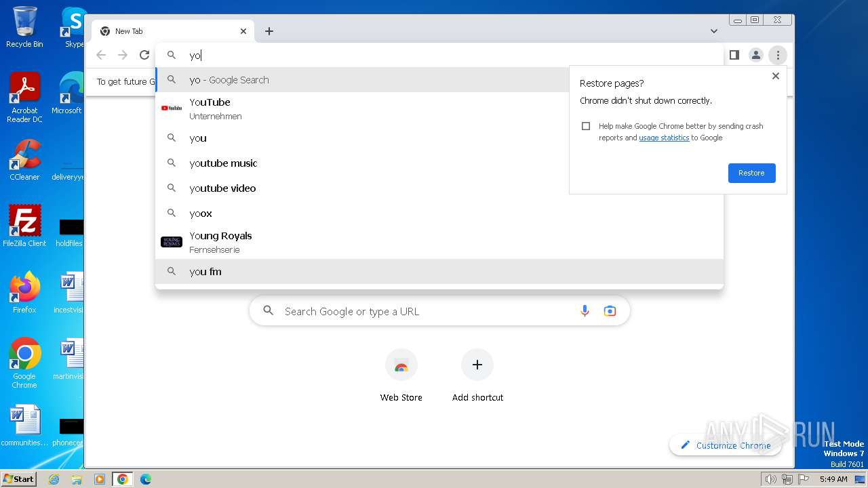This screenshot has width=868, height=488.
Task: Open the Recycle Bin desktop icon
Action: tap(24, 27)
